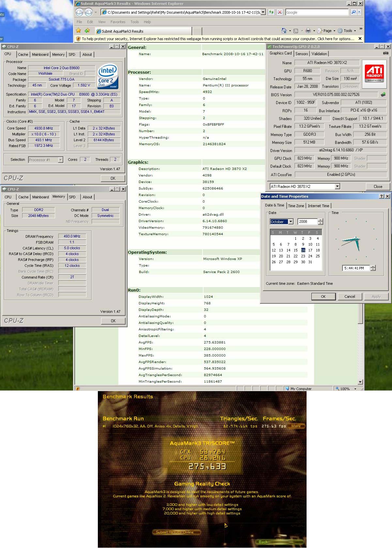
Task: Switch to the Cache tab in lower CPU-Z
Action: click(23, 197)
